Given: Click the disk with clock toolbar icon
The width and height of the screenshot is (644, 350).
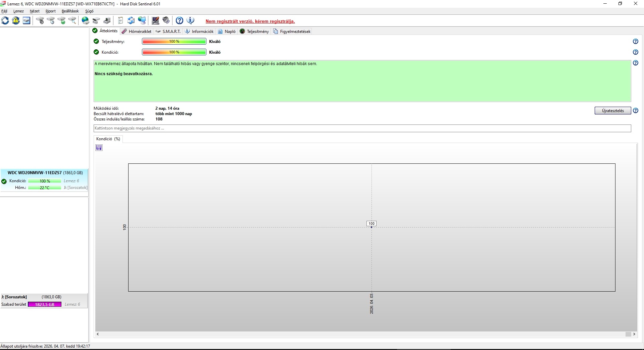Looking at the screenshot, I should point(51,21).
